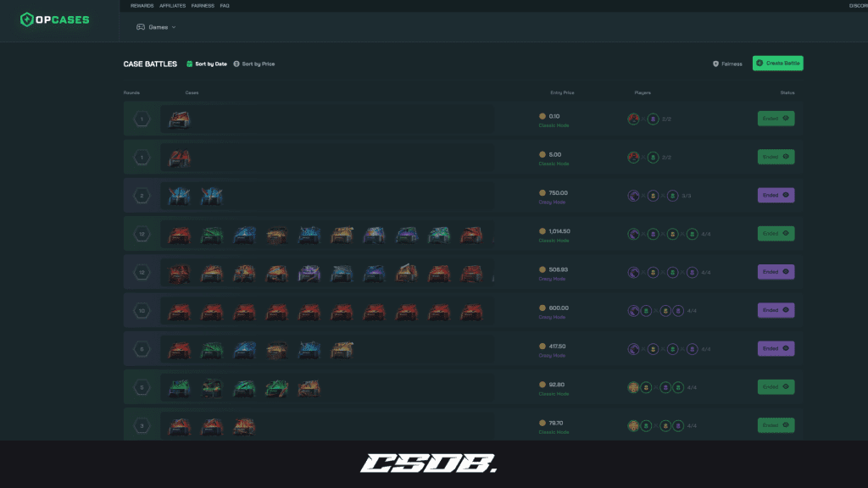Select Sort by Price option
Image resolution: width=868 pixels, height=488 pixels.
[254, 64]
